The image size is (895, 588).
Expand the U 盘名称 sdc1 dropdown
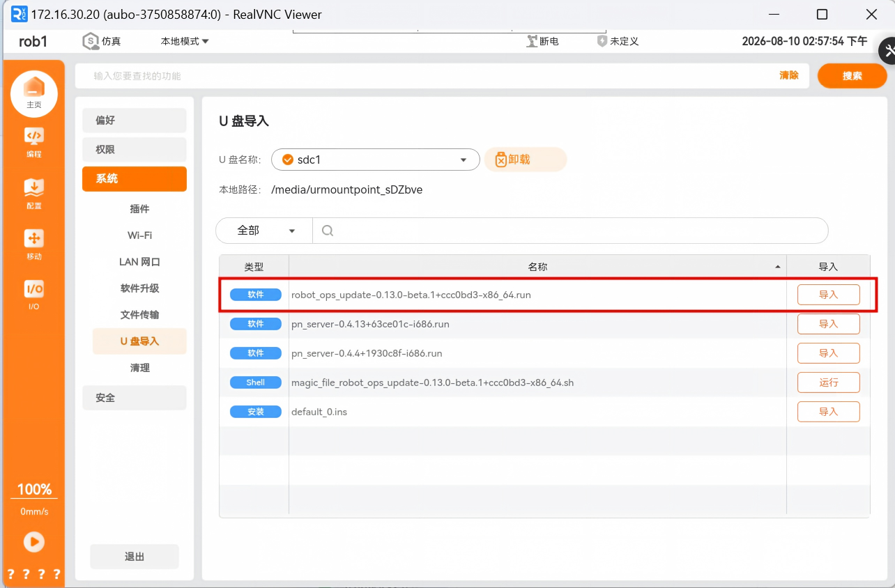click(x=376, y=160)
